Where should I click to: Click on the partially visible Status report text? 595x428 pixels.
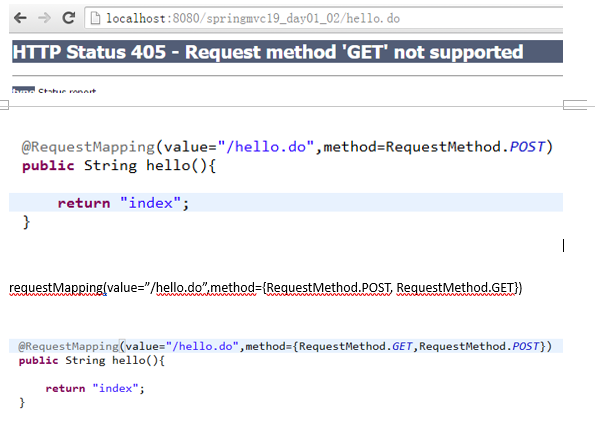(67, 91)
